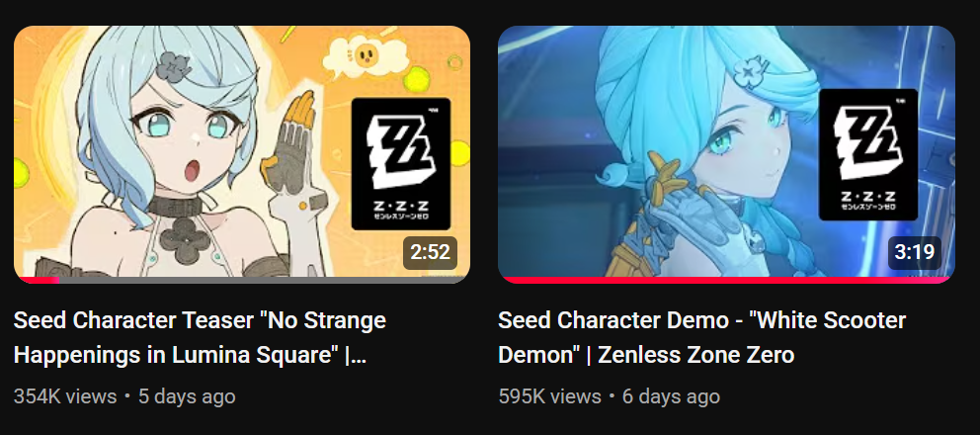Screen dimensions: 980x435
Task: Click the "6 days ago" upload date
Action: (x=671, y=396)
